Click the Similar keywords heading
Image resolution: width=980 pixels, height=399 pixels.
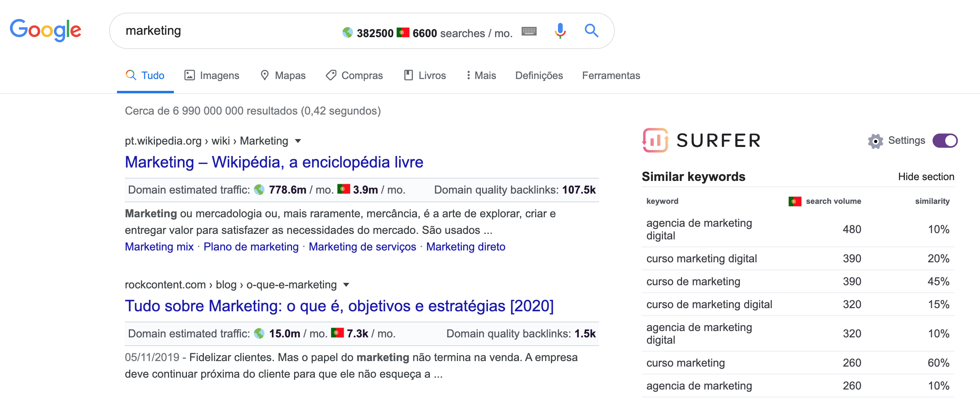(x=694, y=177)
